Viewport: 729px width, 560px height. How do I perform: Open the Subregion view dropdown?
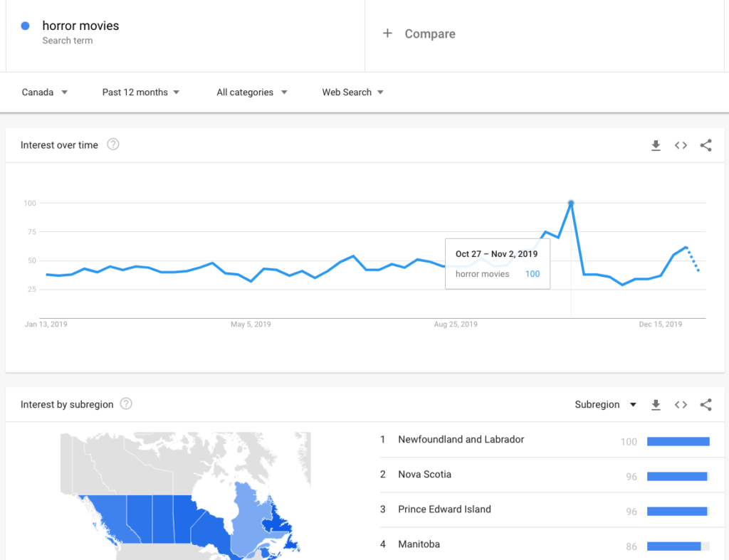pos(605,404)
